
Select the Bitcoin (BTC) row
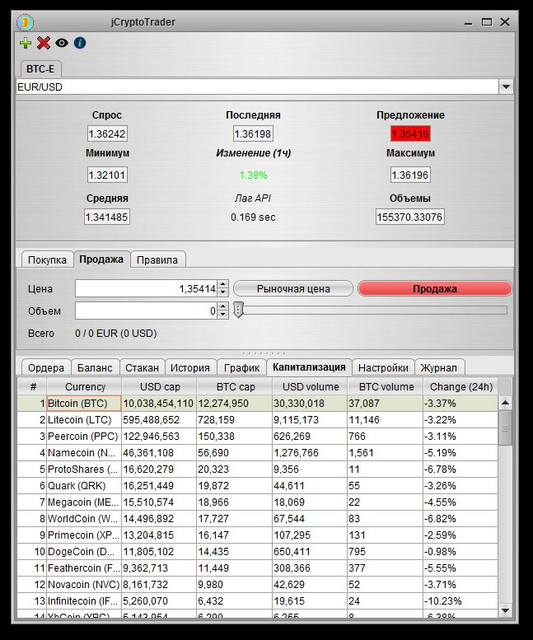(258, 403)
